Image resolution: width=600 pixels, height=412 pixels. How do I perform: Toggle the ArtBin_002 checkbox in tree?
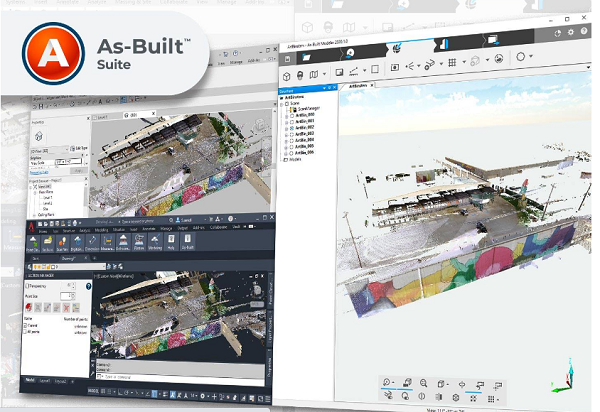click(x=290, y=128)
